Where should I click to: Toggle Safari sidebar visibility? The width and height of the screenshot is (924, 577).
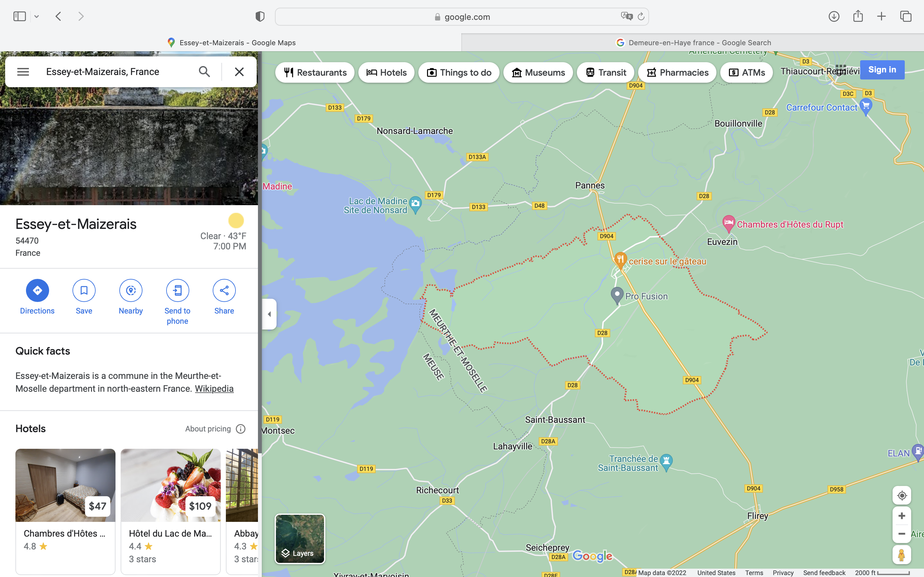point(20,16)
